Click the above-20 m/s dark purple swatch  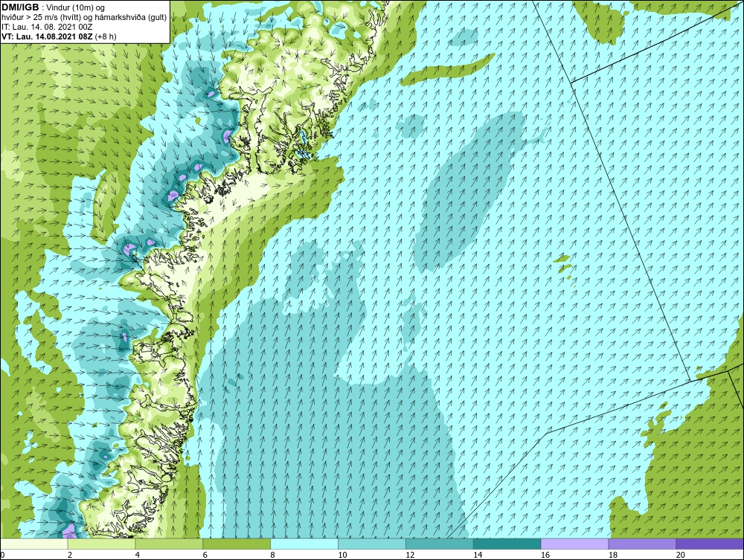click(710, 544)
